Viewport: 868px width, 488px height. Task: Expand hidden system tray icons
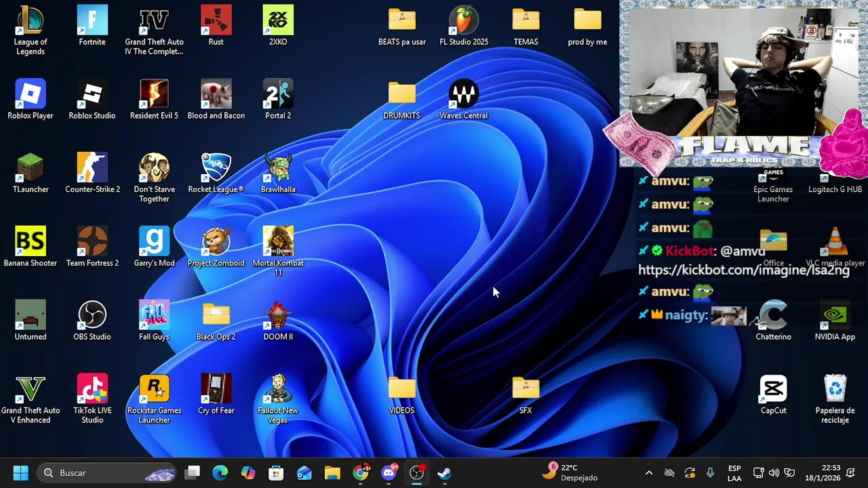pyautogui.click(x=649, y=473)
